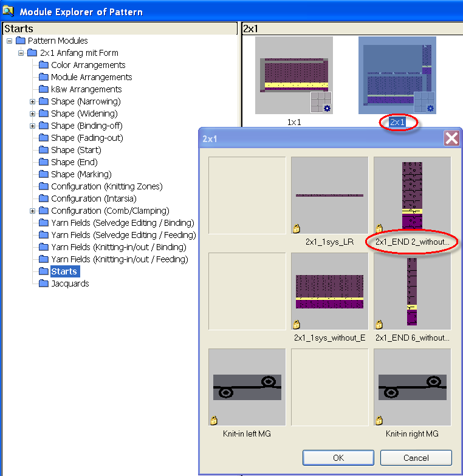Expand the Shape (Widening) node

(33, 114)
